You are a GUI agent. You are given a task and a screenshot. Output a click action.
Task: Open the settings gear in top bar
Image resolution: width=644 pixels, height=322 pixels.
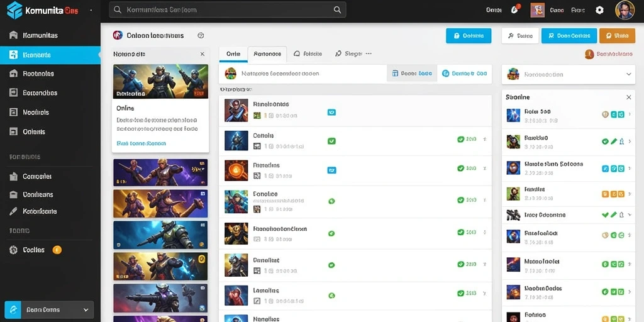(599, 10)
